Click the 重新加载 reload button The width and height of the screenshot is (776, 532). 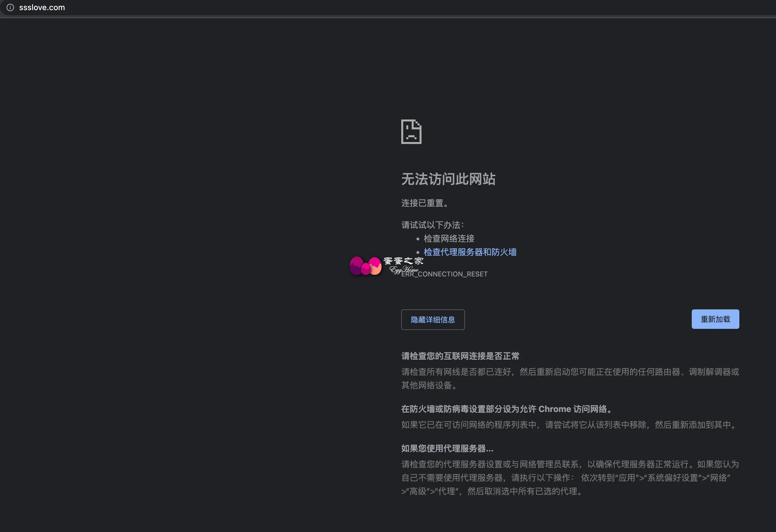point(715,319)
